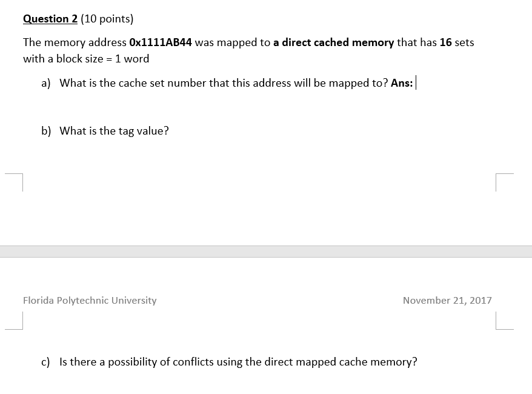Click the bold address 0x1111AB44
Image resolution: width=532 pixels, height=394 pixels.
161,42
